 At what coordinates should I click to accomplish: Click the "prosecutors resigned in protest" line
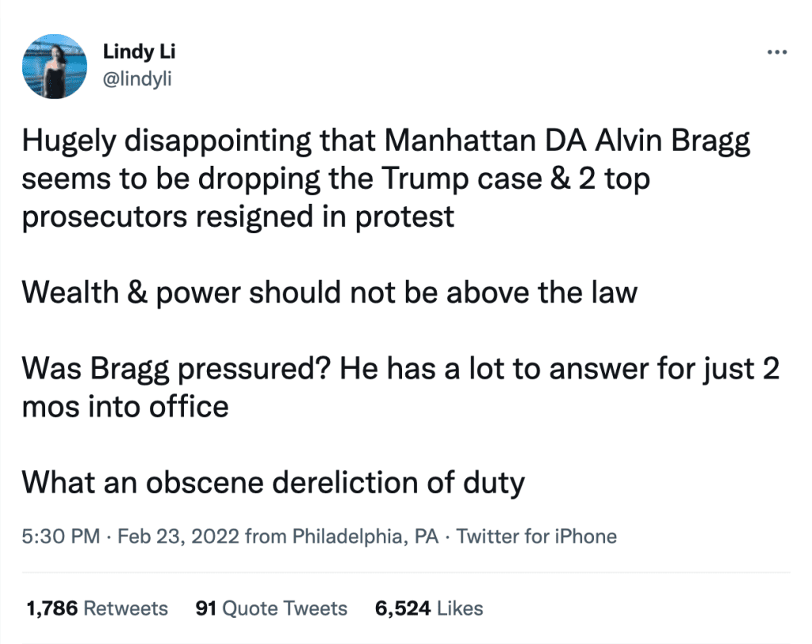238,216
